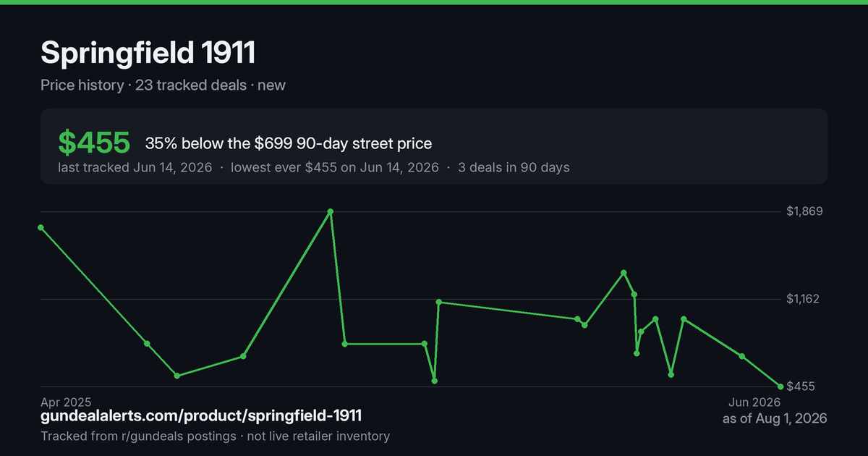Click the 'Tracked from r/gundeals postings' footnote
Viewport: 868px width, 456px height.
pyautogui.click(x=137, y=436)
